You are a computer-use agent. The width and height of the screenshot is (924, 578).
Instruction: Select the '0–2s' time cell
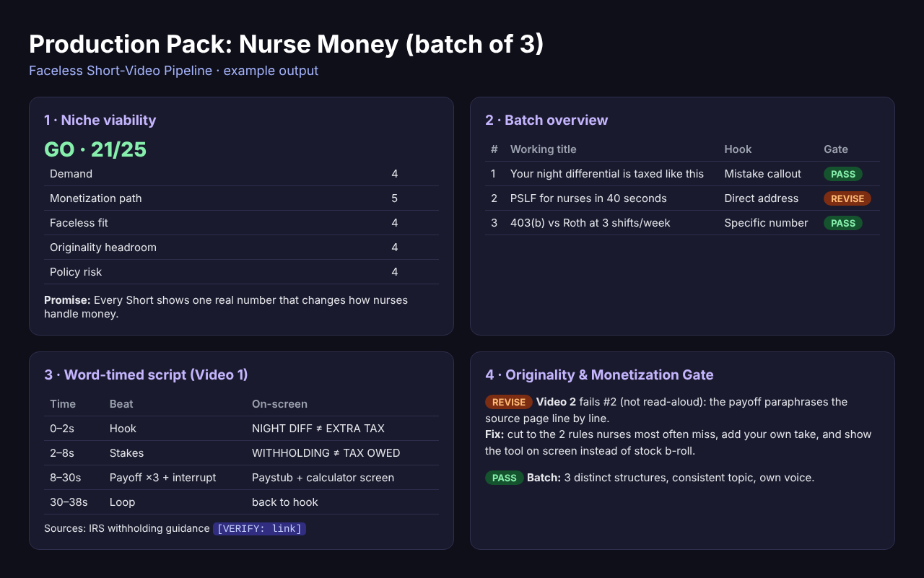coord(62,429)
